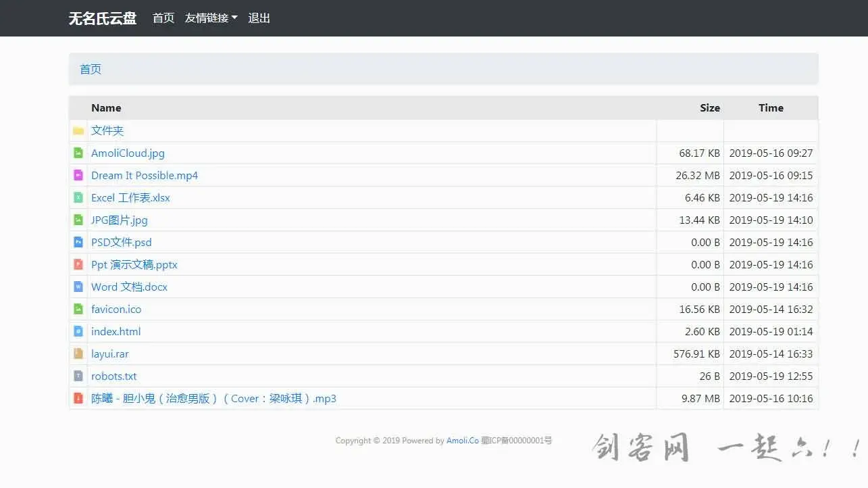This screenshot has width=868, height=488.
Task: Open the PSD文件.psd file link
Action: [122, 242]
